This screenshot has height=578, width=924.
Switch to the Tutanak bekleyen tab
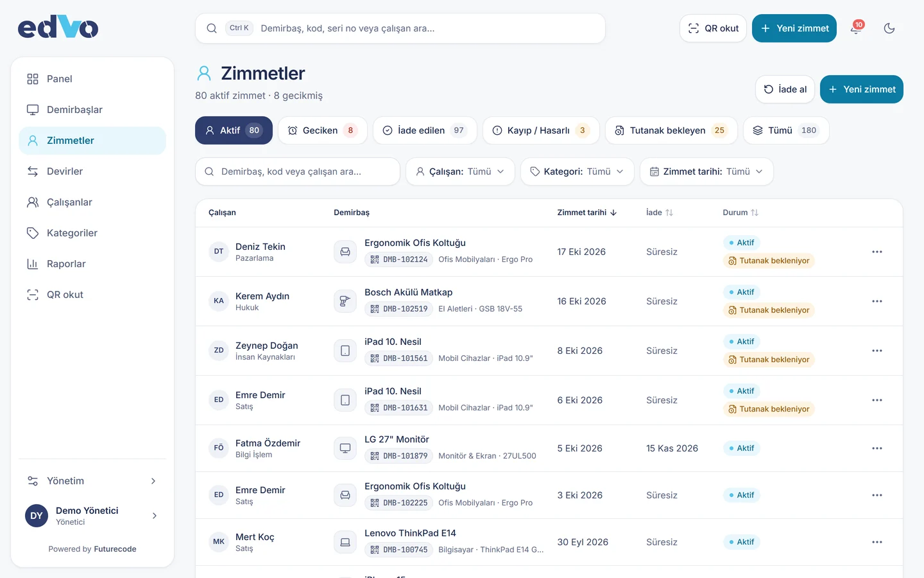(671, 130)
